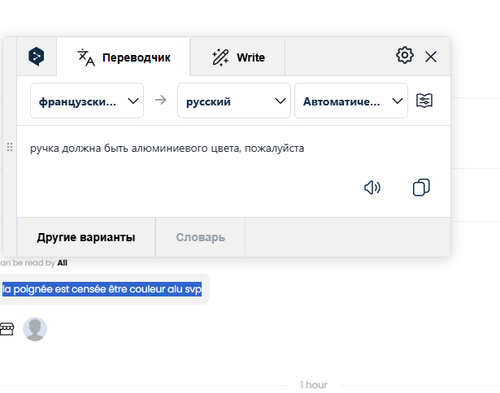This screenshot has width=500, height=393.
Task: Switch to the Переводчик tab
Action: click(123, 57)
